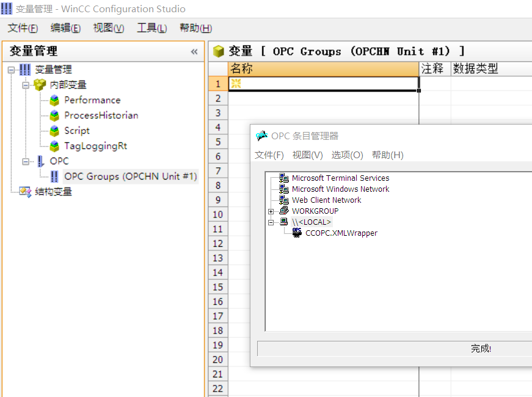This screenshot has height=397, width=532.
Task: Collapse the 变量管理 navigation panel with chevrons
Action: tap(194, 51)
